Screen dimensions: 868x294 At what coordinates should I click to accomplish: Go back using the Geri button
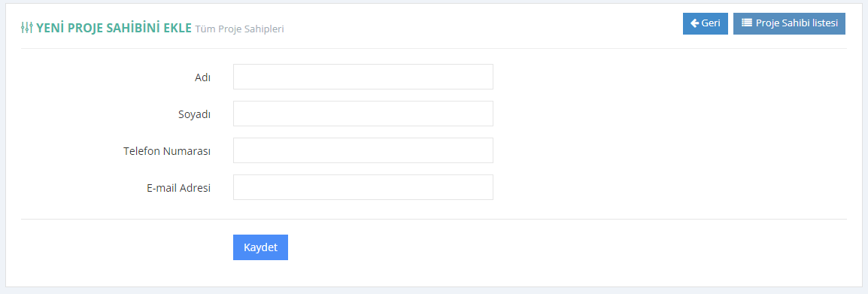706,24
